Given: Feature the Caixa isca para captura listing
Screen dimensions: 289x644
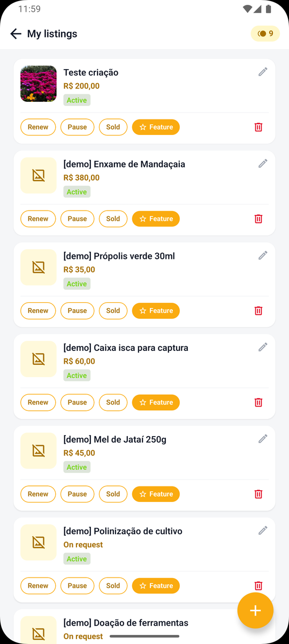Looking at the screenshot, I should pos(156,402).
